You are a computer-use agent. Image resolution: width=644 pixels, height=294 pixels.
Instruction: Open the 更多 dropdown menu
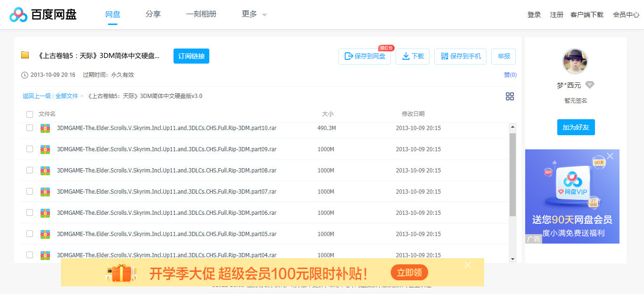[249, 14]
